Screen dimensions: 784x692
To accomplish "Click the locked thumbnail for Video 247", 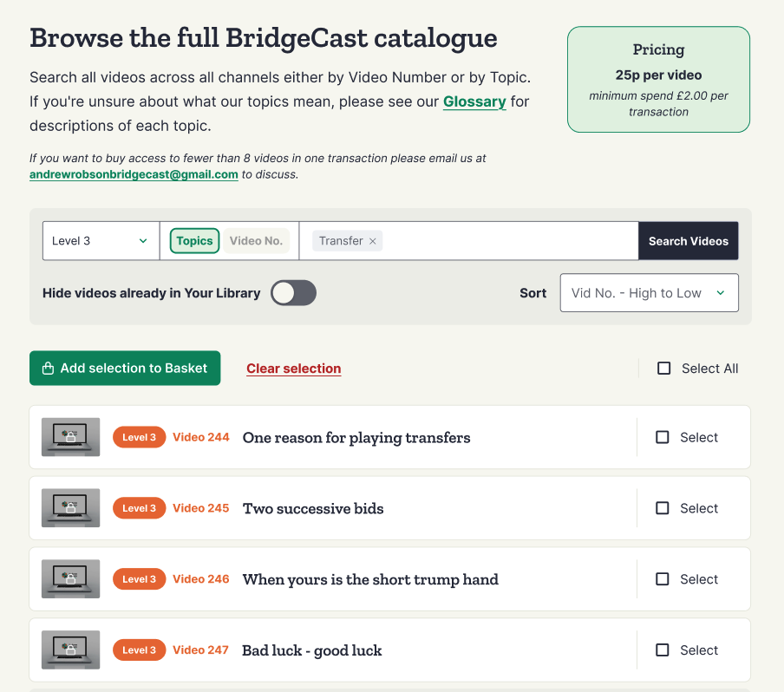I will pos(70,650).
